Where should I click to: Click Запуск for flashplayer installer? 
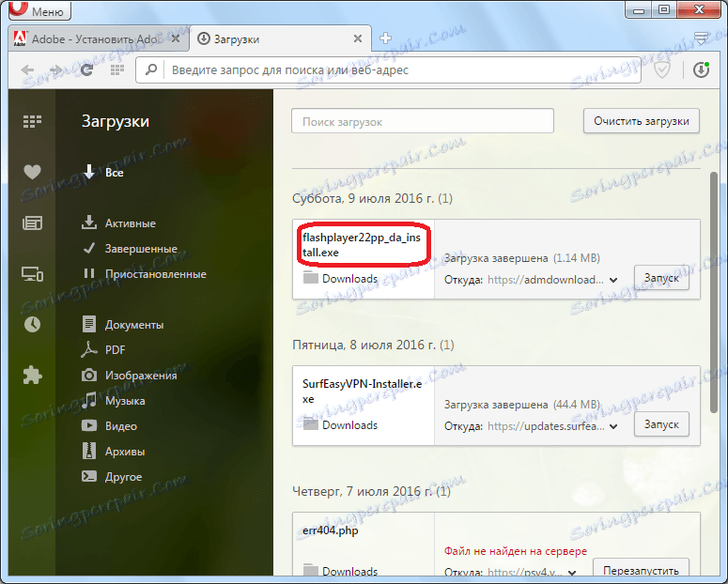point(661,278)
